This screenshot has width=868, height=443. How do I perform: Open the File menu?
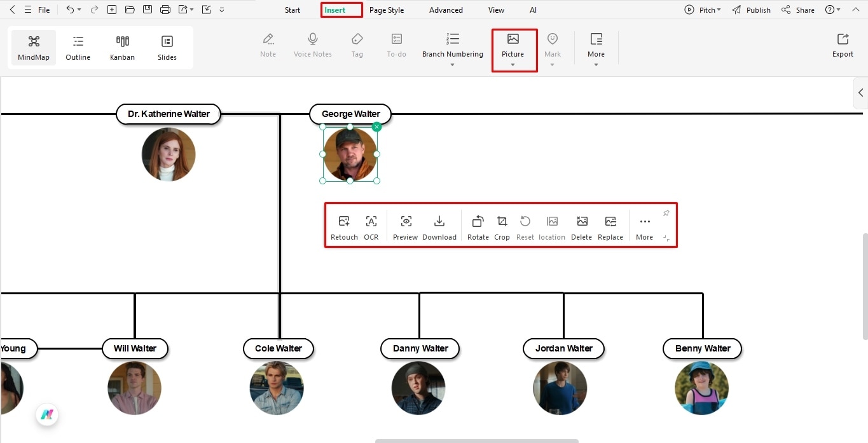pyautogui.click(x=43, y=10)
